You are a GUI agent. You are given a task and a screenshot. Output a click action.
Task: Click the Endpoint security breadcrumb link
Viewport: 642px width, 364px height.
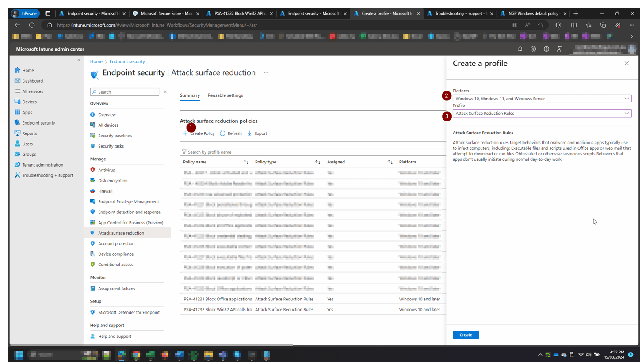point(127,62)
